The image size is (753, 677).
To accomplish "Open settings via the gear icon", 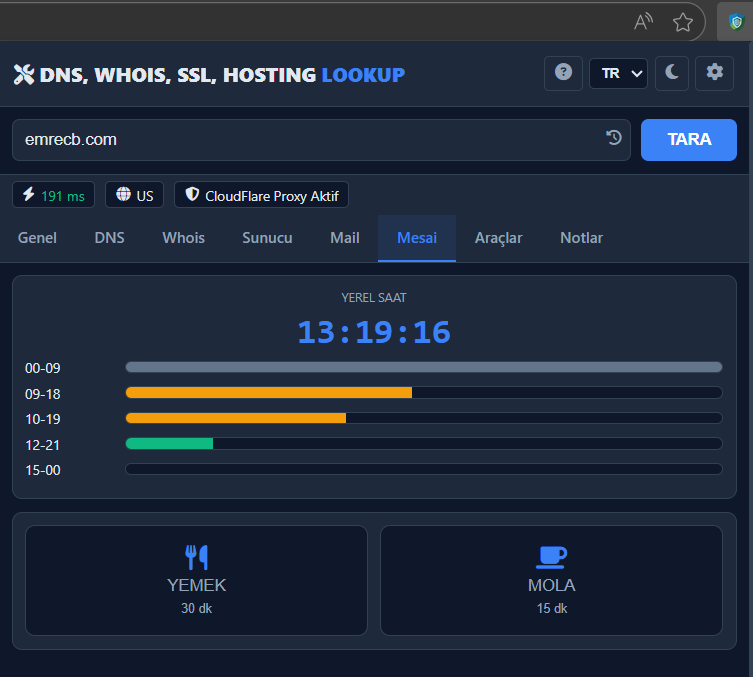I will [x=714, y=74].
